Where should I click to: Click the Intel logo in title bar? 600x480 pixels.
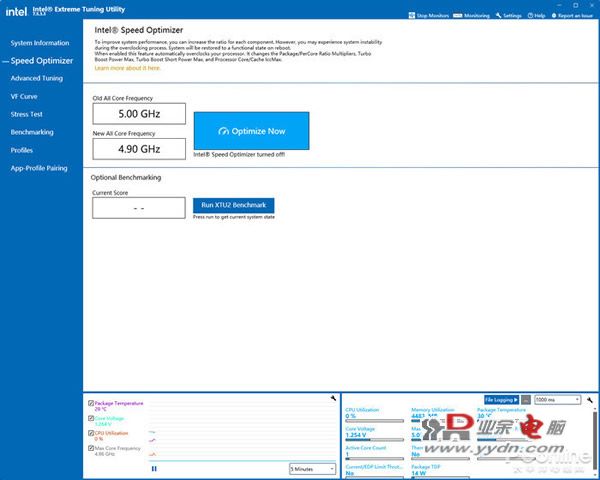click(16, 11)
